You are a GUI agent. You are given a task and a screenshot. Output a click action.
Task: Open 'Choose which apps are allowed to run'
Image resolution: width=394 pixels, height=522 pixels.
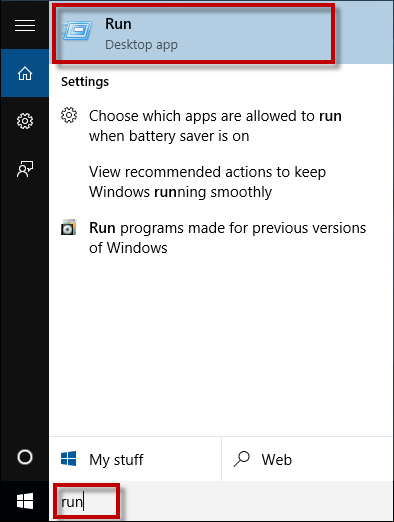pos(215,126)
